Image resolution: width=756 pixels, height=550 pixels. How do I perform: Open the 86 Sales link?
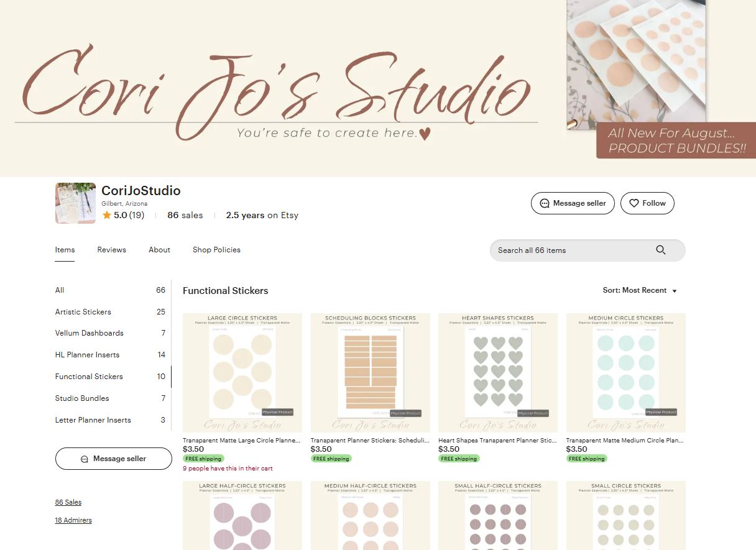[68, 502]
